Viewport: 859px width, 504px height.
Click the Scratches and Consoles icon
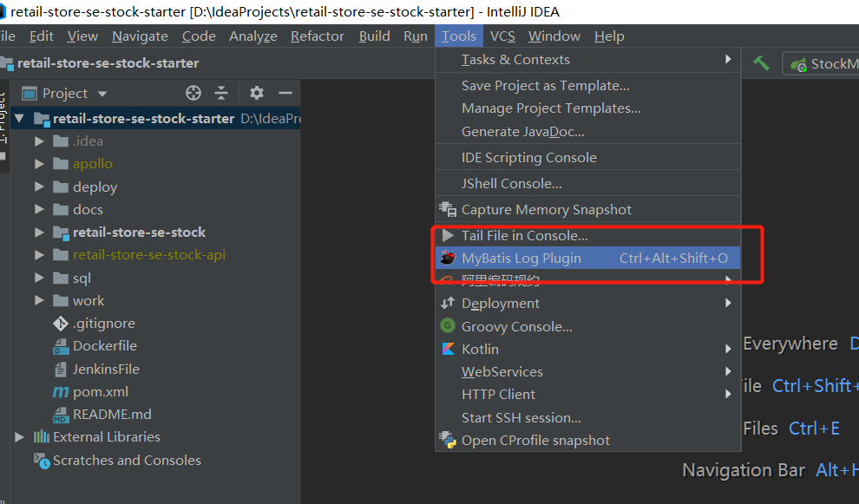(42, 460)
